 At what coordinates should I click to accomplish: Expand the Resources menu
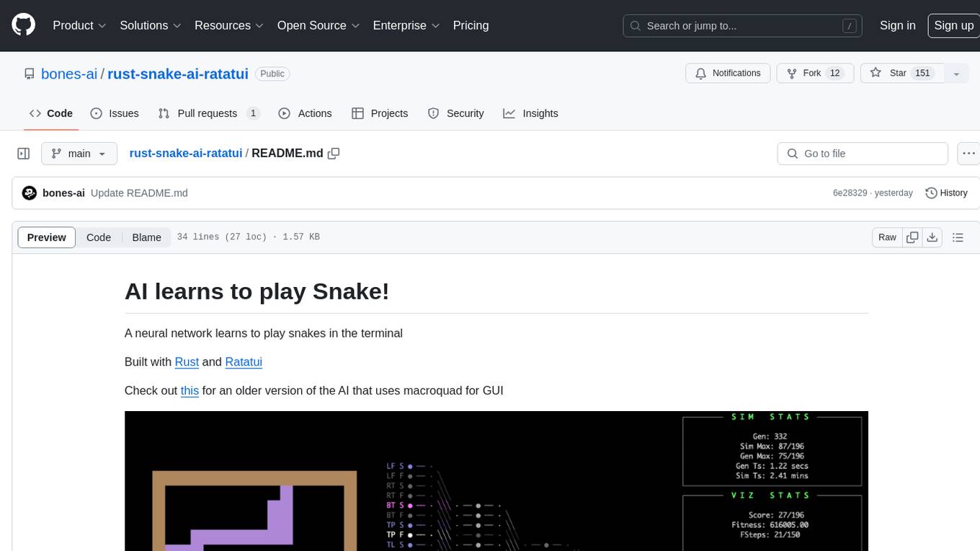click(228, 25)
